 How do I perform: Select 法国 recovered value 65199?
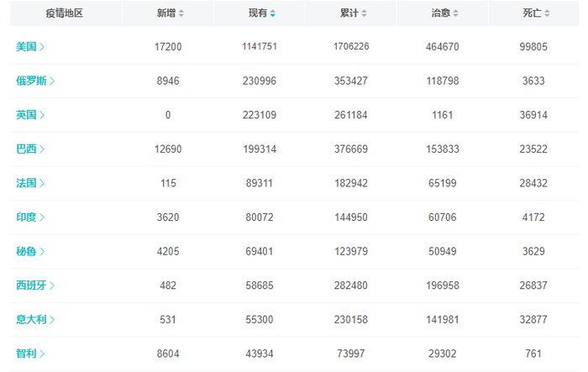443,183
